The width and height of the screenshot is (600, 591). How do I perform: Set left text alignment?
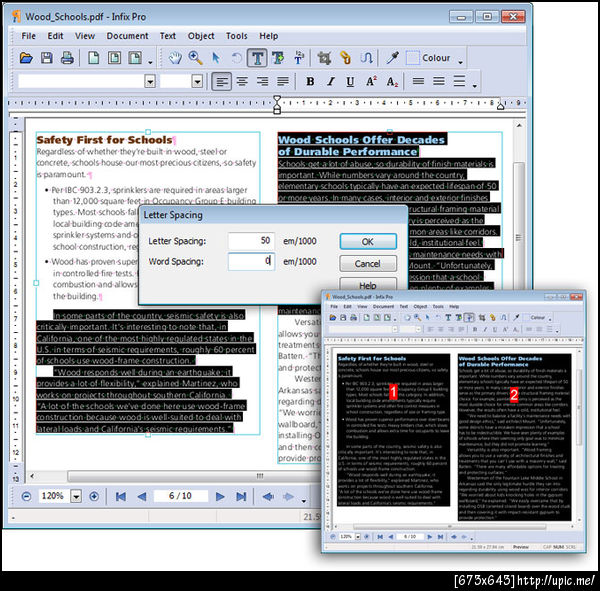tap(222, 82)
